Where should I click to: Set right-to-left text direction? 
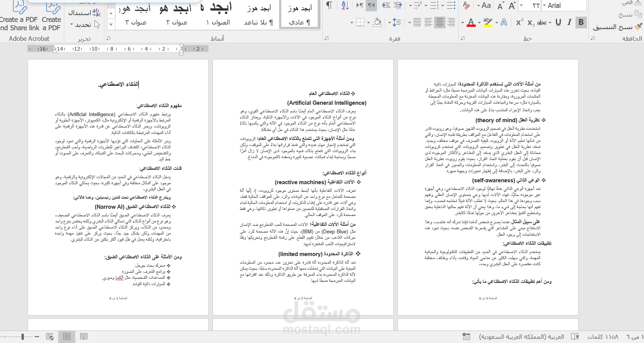(372, 5)
